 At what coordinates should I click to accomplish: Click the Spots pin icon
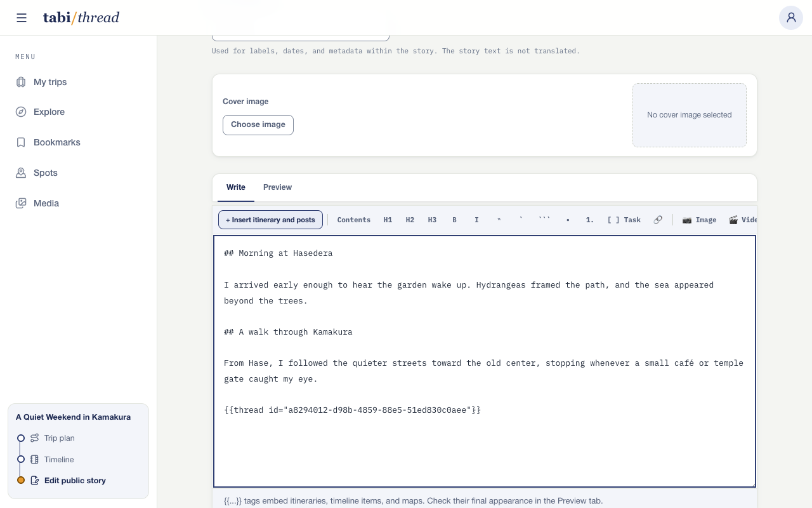pos(21,173)
